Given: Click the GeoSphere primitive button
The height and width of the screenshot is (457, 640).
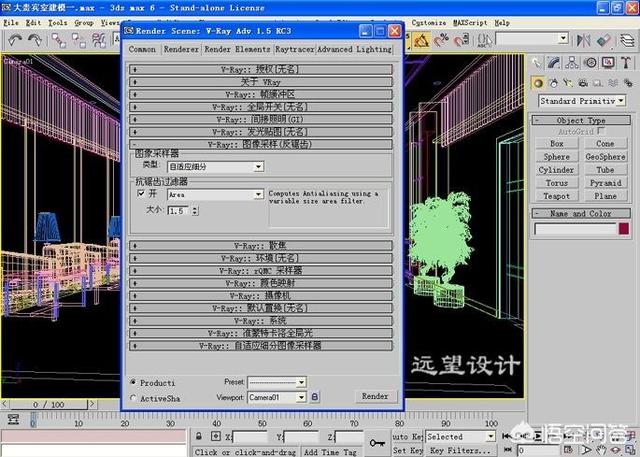Looking at the screenshot, I should [605, 157].
